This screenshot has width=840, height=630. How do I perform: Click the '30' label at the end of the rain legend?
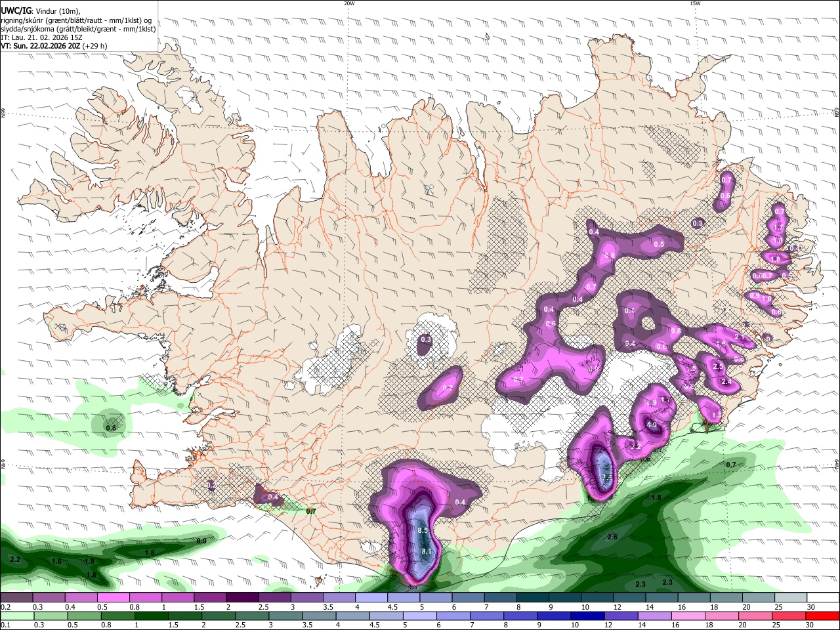[x=811, y=626]
